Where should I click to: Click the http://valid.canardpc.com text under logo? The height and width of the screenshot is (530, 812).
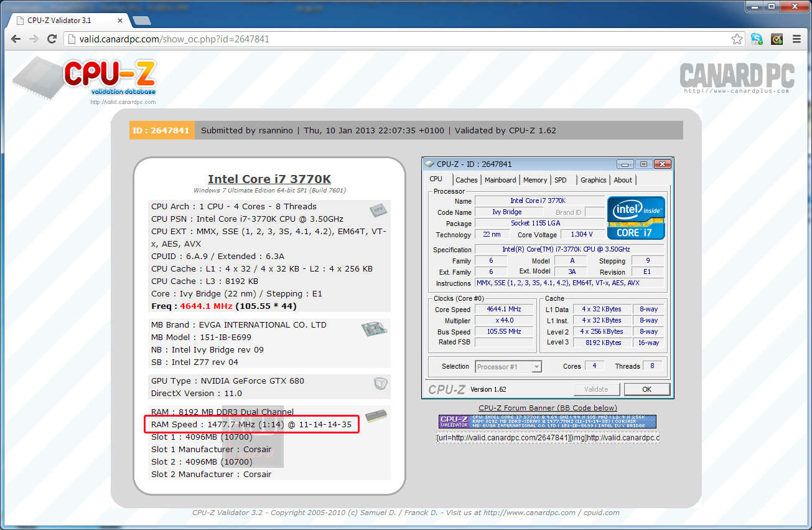[123, 102]
